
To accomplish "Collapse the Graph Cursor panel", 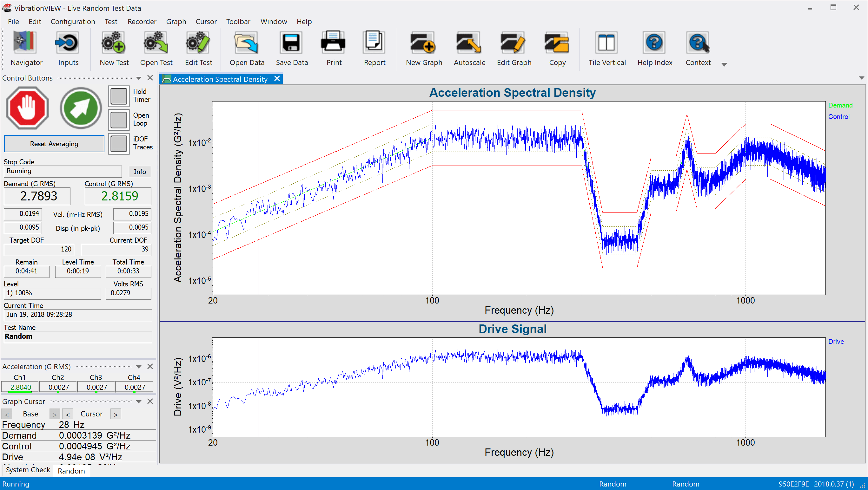I will (x=138, y=401).
